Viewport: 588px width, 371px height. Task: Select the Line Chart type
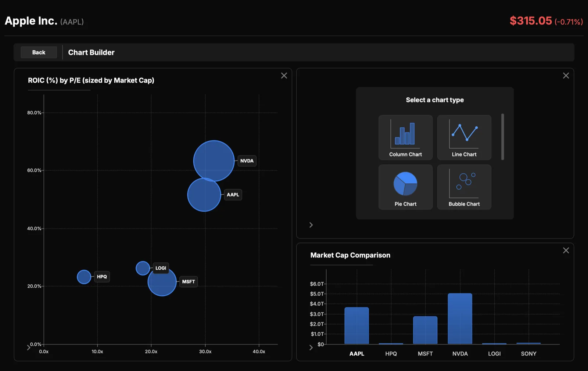464,137
